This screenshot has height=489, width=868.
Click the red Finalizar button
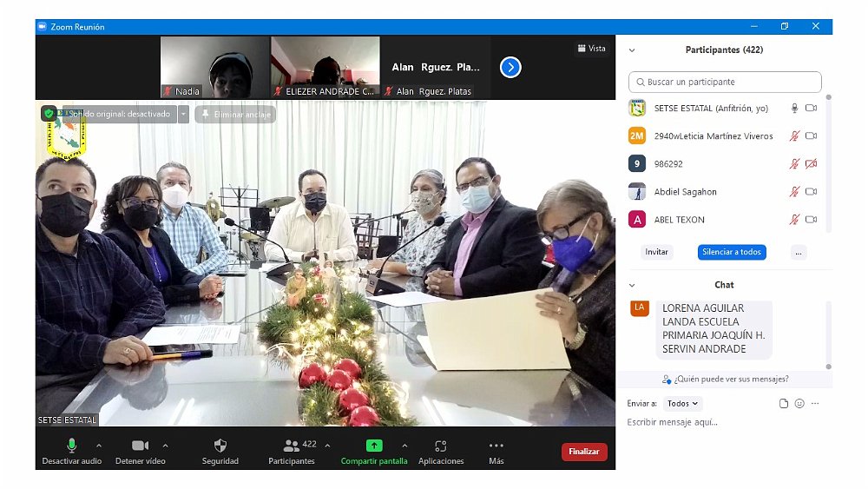point(584,452)
